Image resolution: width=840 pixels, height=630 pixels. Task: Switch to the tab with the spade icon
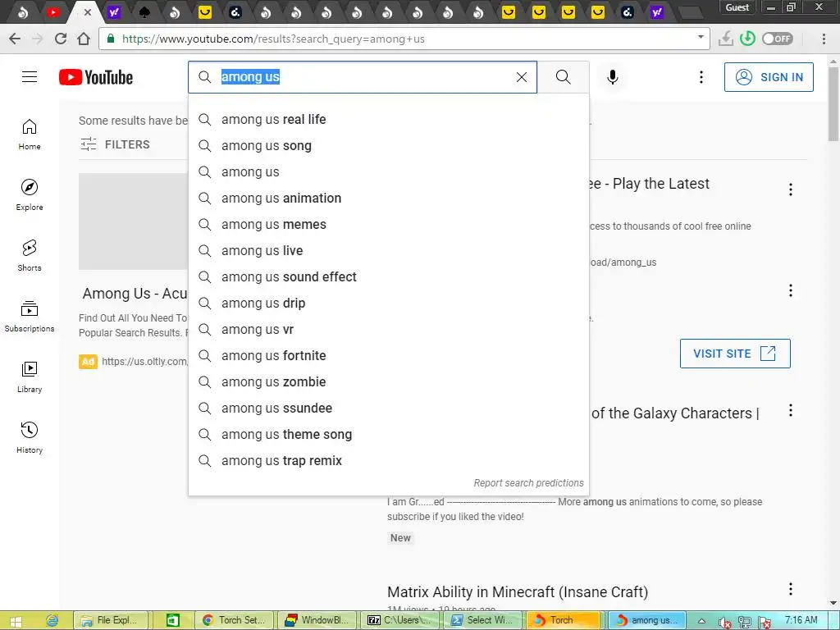[144, 11]
